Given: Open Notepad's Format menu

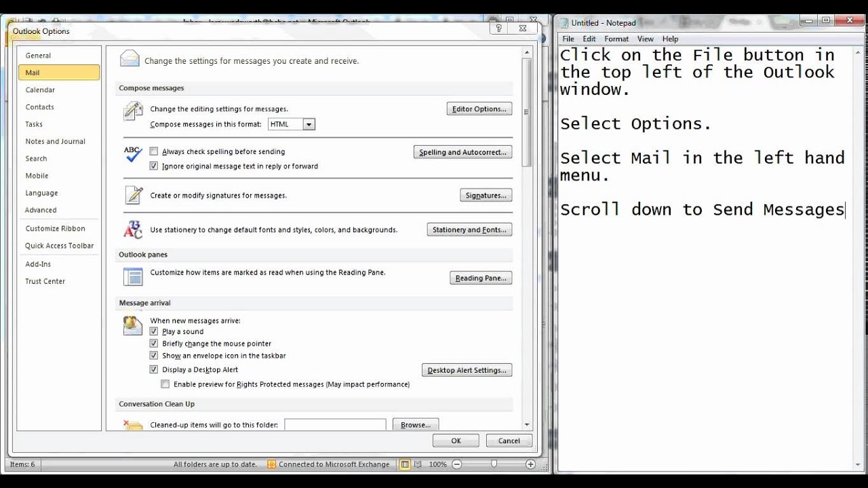Looking at the screenshot, I should pyautogui.click(x=616, y=39).
